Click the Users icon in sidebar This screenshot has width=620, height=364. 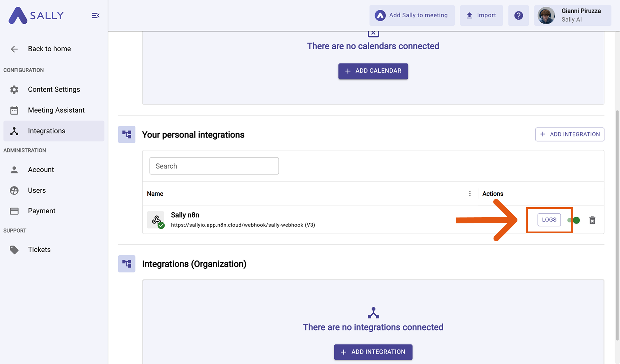(x=14, y=191)
